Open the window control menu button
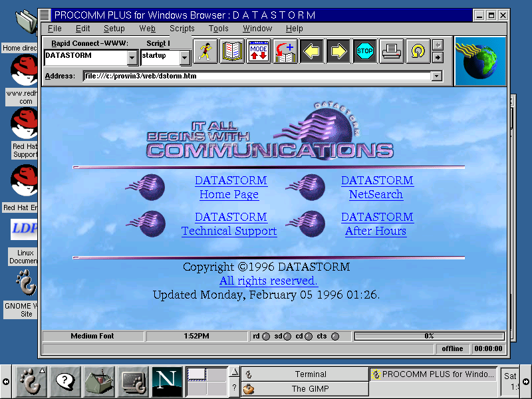This screenshot has width=532, height=399. [45, 15]
